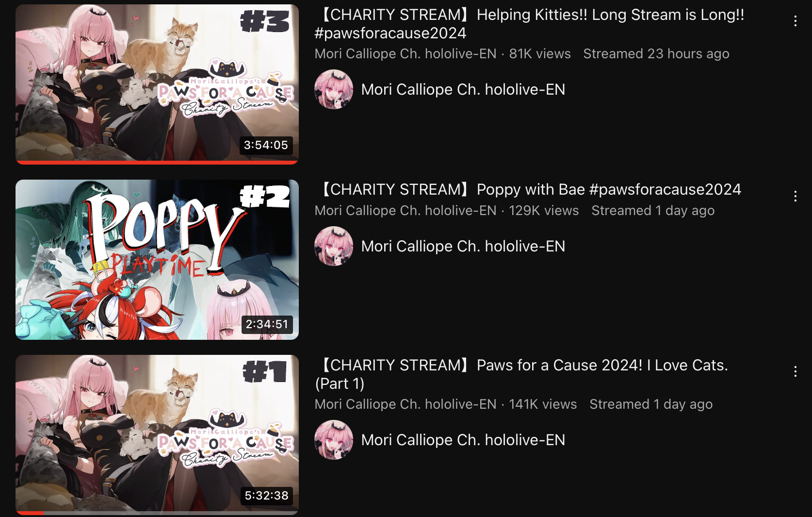Open more options for Paws for a Cause Part 1
Viewport: 812px width, 517px height.
(795, 371)
